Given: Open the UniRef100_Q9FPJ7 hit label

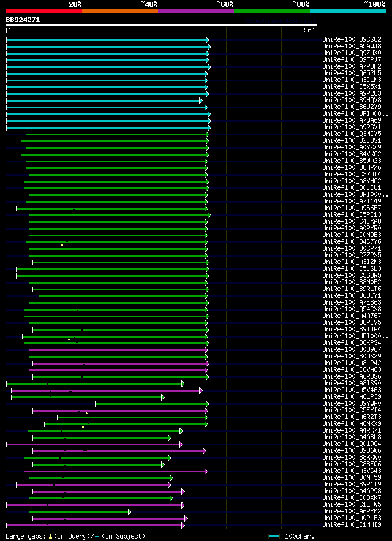Looking at the screenshot, I should click(x=352, y=59).
